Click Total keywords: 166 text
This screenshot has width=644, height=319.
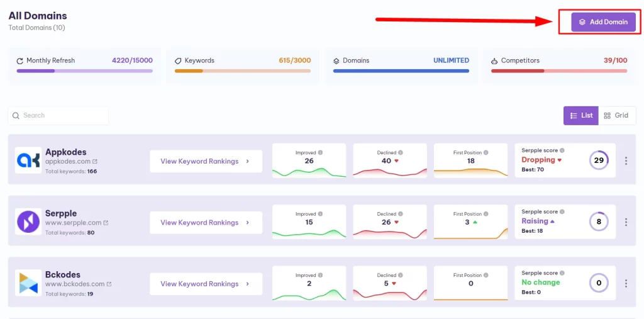[71, 171]
